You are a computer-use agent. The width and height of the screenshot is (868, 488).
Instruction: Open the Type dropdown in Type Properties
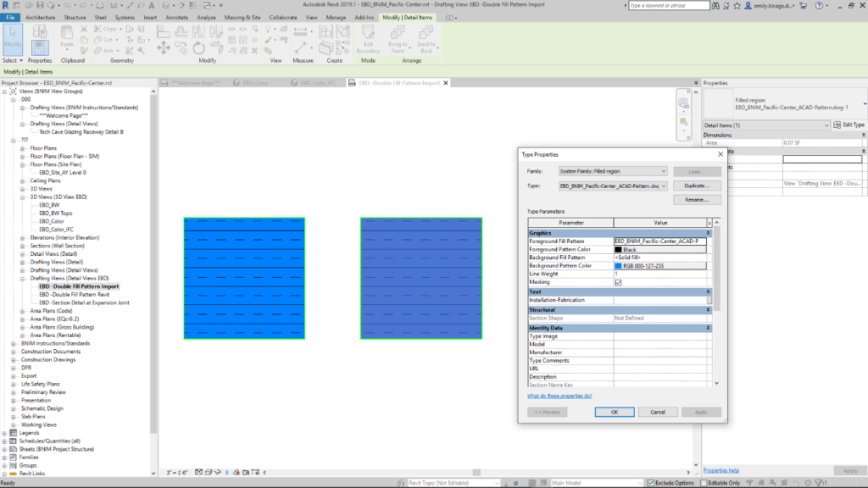pyautogui.click(x=613, y=185)
